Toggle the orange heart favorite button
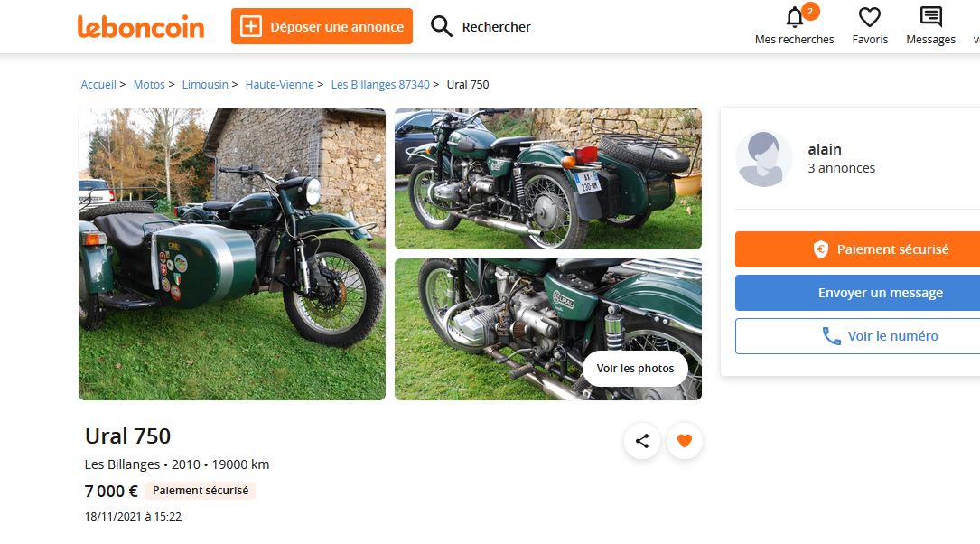The width and height of the screenshot is (980, 544). [685, 441]
